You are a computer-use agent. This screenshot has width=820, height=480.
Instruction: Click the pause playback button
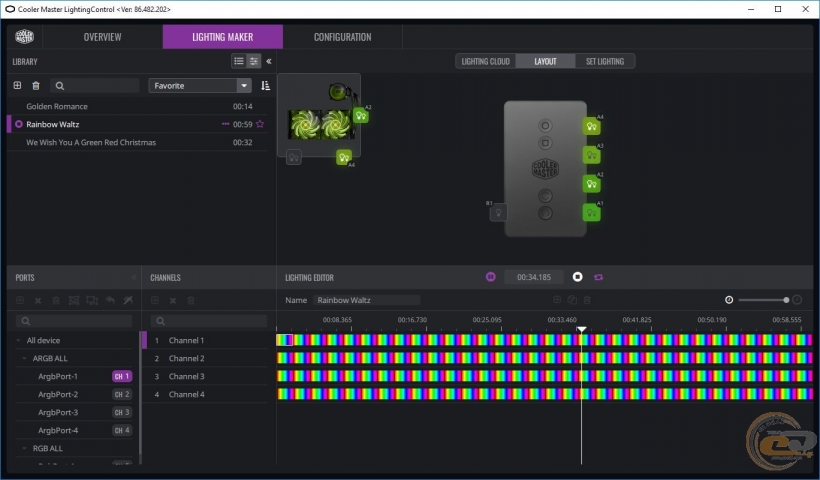pyautogui.click(x=490, y=277)
